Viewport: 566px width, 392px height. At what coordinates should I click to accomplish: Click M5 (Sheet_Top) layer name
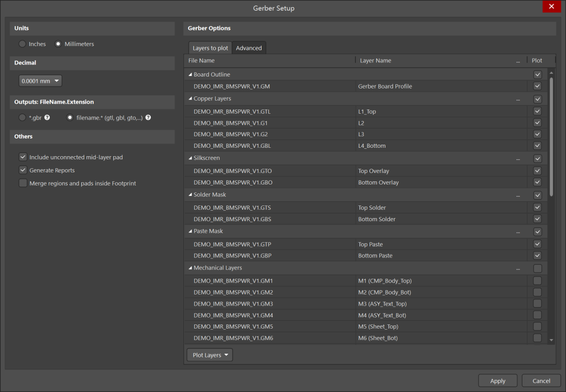pyautogui.click(x=378, y=326)
